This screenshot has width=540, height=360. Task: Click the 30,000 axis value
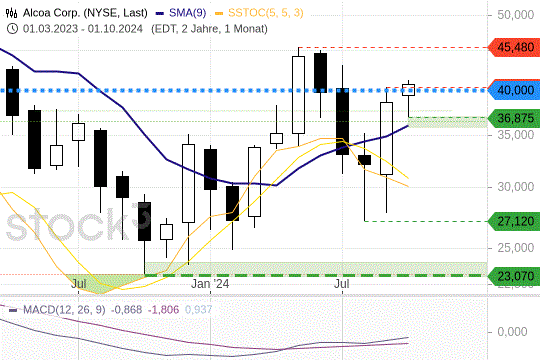click(516, 187)
